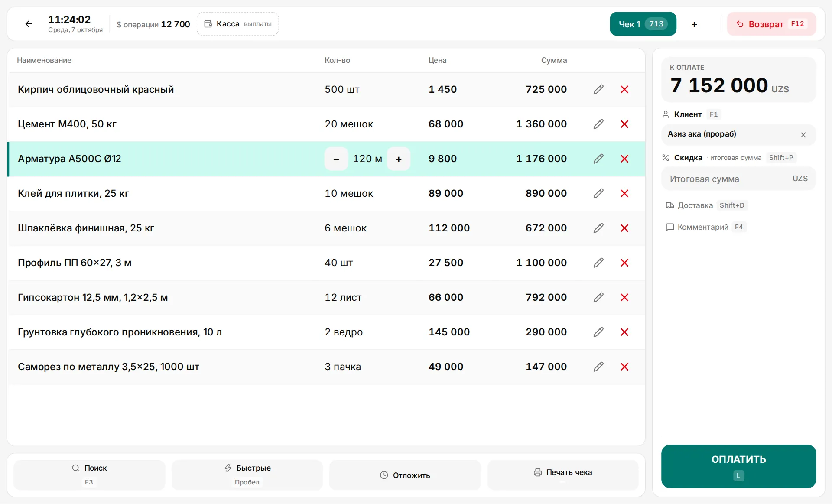Screen dimensions: 832x504
Task: Edit Шпаклёвка финишная row
Action: [598, 228]
